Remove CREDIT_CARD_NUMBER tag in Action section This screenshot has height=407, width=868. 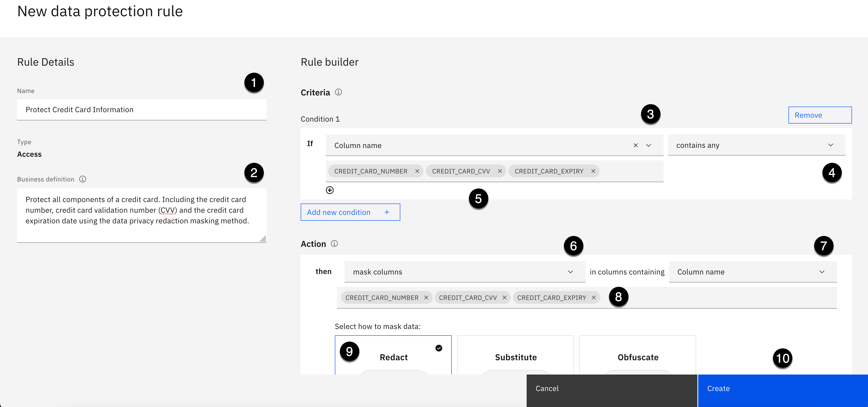426,297
